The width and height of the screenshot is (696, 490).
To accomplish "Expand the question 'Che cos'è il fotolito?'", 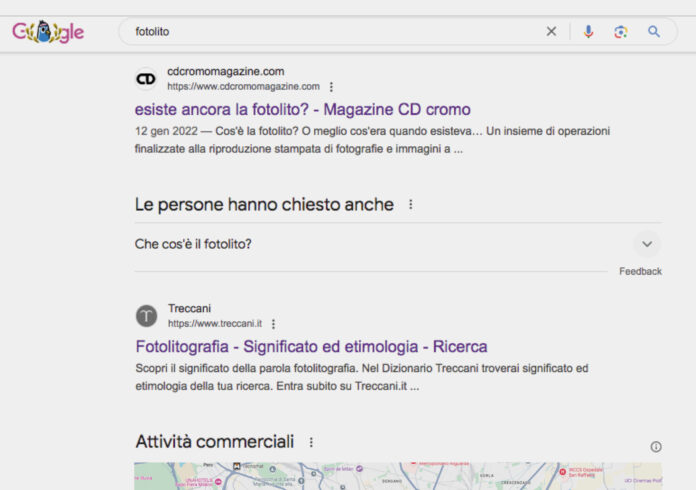I will pyautogui.click(x=398, y=244).
